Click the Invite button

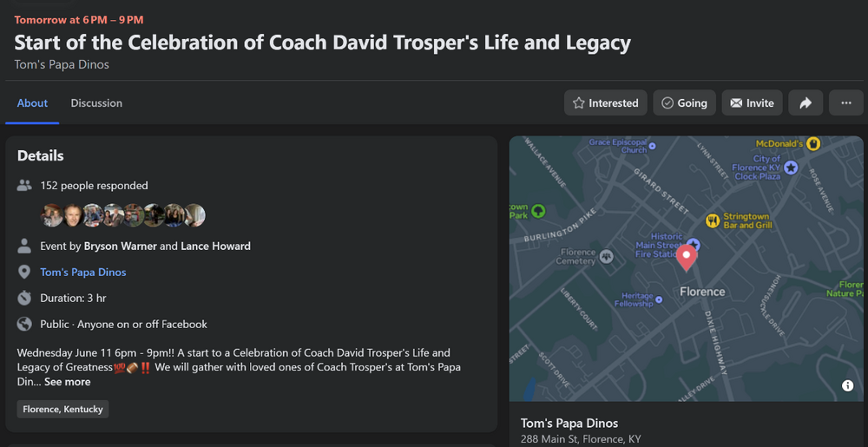(752, 103)
